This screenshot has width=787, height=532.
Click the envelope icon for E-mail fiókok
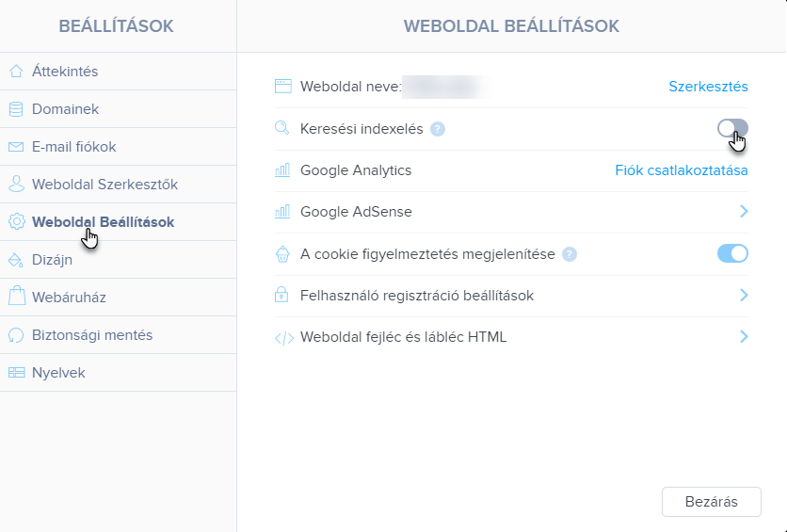(16, 147)
